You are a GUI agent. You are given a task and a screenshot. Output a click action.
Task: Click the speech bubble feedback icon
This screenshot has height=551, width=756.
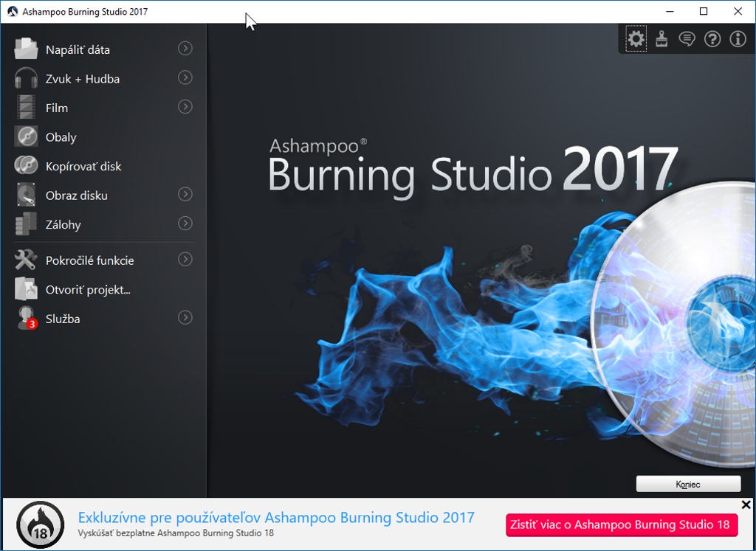click(687, 39)
